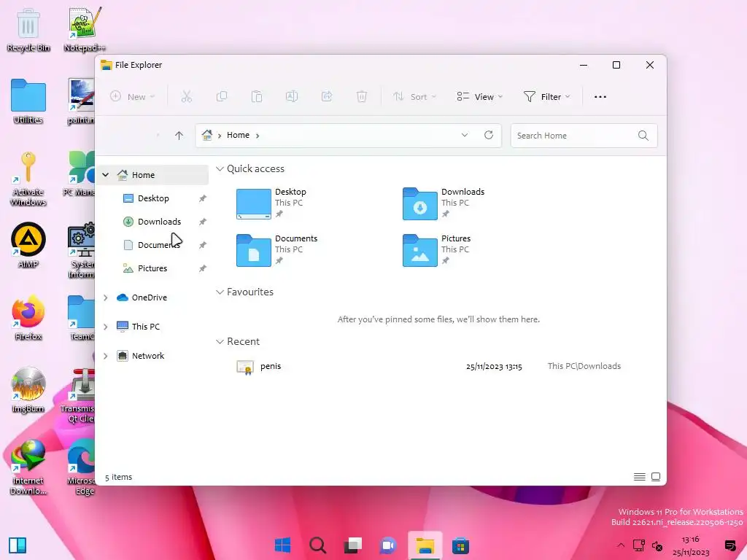Select Downloads folder in Quick access
747x560 pixels.
(443, 203)
